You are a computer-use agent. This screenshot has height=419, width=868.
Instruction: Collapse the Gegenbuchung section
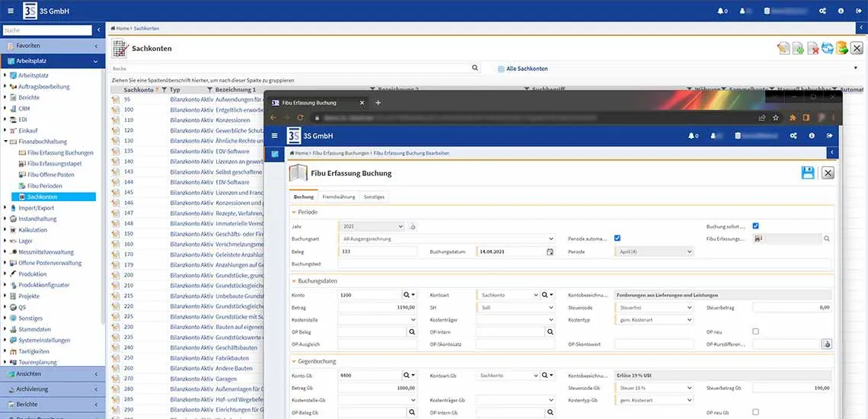click(293, 361)
